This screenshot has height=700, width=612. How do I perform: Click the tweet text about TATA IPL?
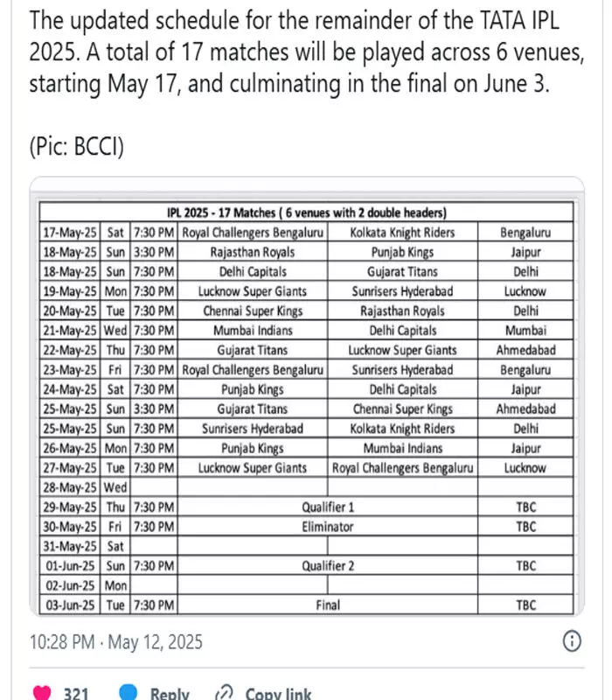(307, 52)
